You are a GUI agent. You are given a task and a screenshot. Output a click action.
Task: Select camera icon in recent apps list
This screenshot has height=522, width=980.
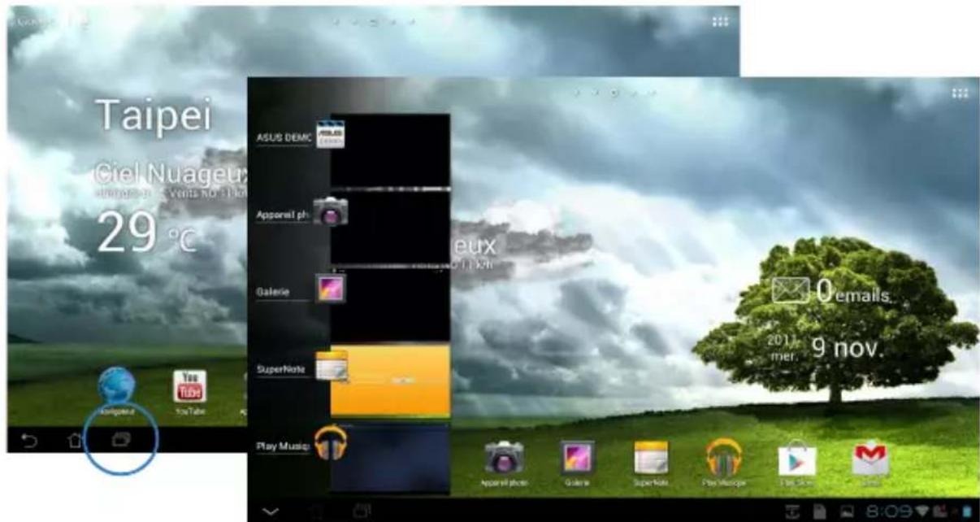[330, 212]
